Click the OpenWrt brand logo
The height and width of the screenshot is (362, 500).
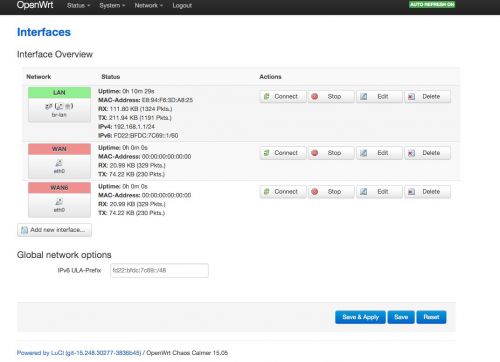(35, 5)
